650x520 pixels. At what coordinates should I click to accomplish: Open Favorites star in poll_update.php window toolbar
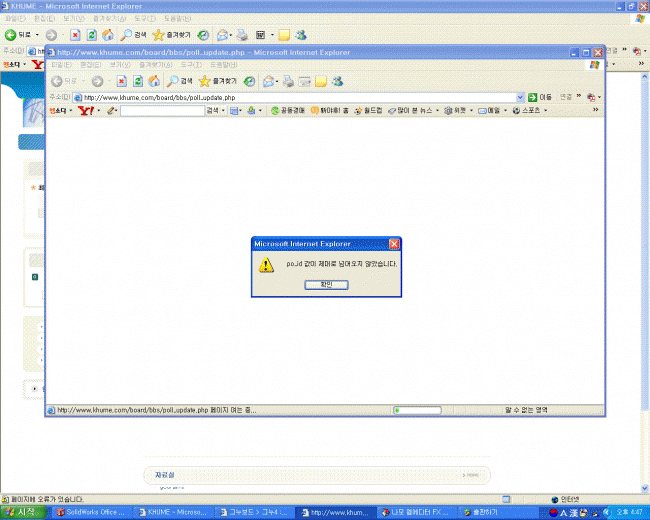pos(204,81)
